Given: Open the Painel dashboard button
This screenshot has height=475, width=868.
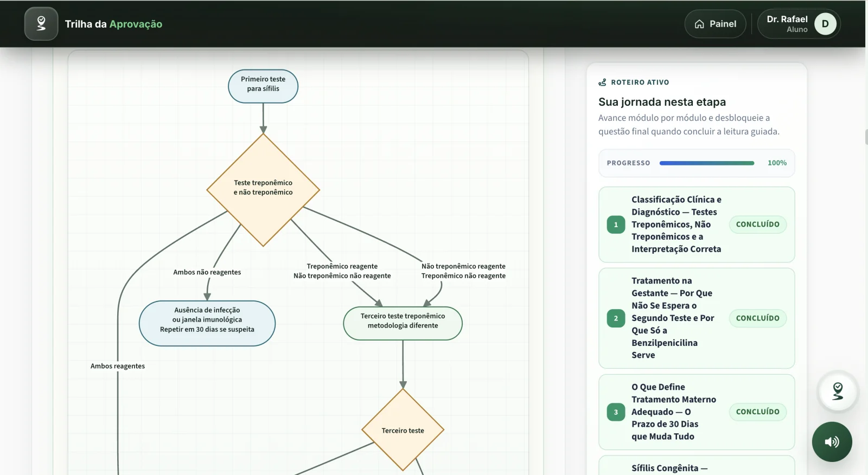Looking at the screenshot, I should coord(715,24).
